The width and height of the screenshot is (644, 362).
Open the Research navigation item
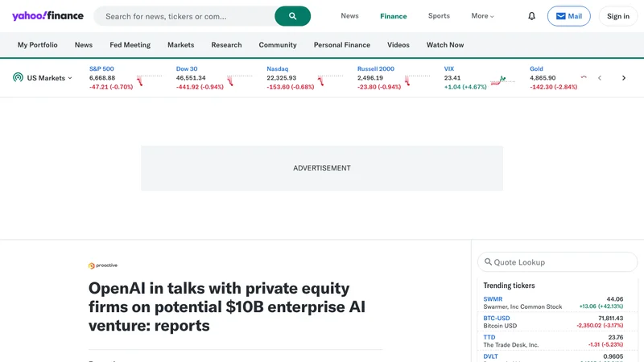226,45
